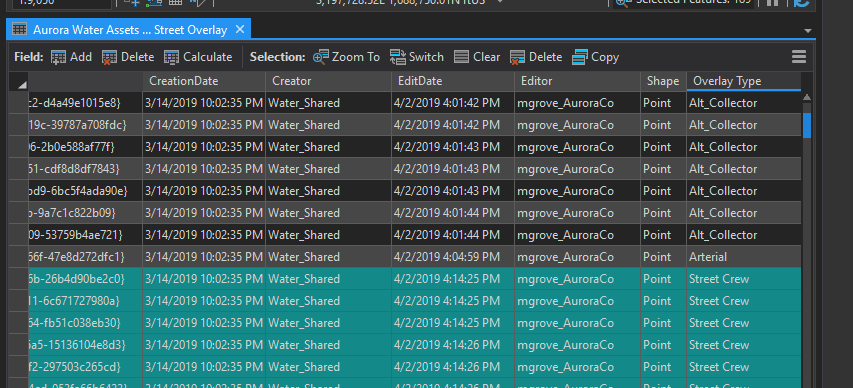Click the select-all corner cell of the table

[18, 82]
